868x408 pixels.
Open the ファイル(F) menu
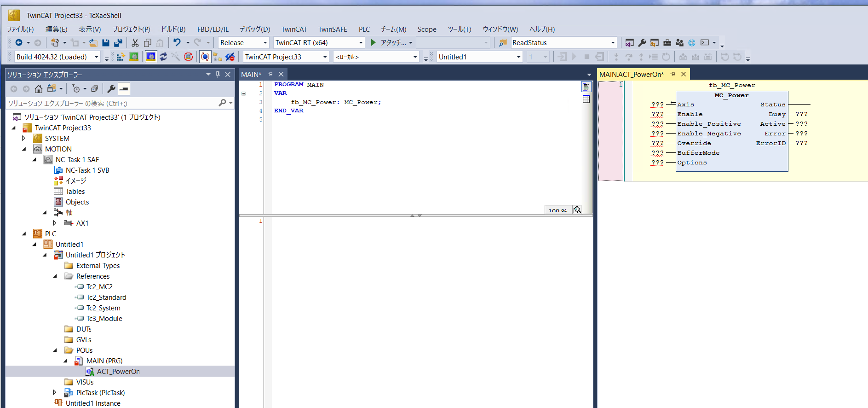(x=20, y=29)
